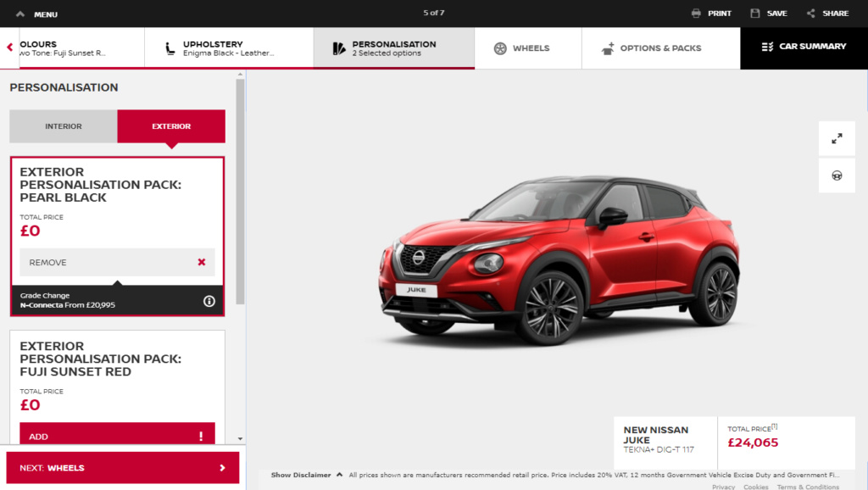Click the total price £24,065

pyautogui.click(x=753, y=443)
